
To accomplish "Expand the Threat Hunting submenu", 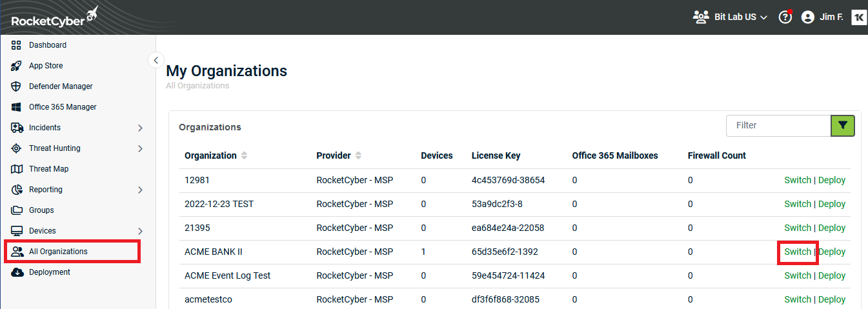I will [140, 149].
